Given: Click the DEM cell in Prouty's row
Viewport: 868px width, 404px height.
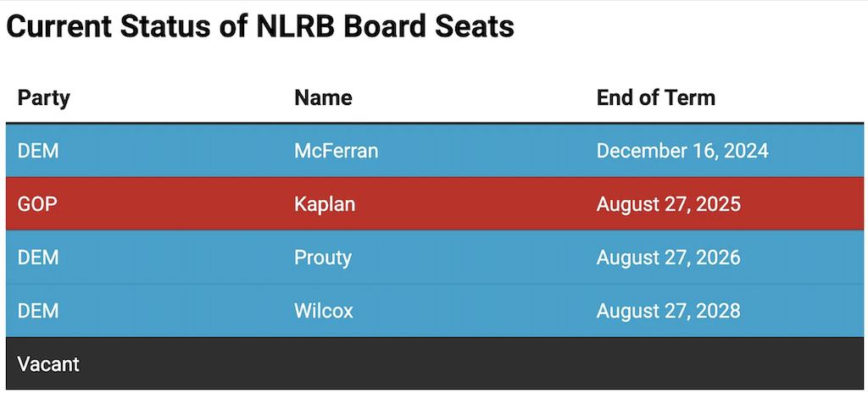Looking at the screenshot, I should [x=38, y=257].
